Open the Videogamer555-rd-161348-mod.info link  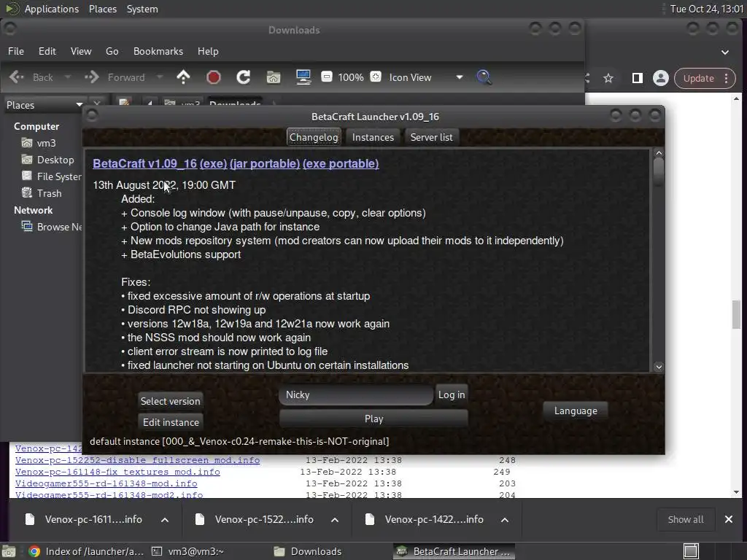click(107, 483)
